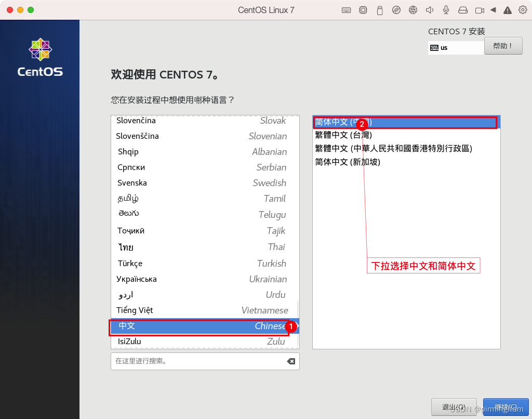The image size is (532, 419).
Task: Click the language list scrollbar
Action: click(x=298, y=324)
